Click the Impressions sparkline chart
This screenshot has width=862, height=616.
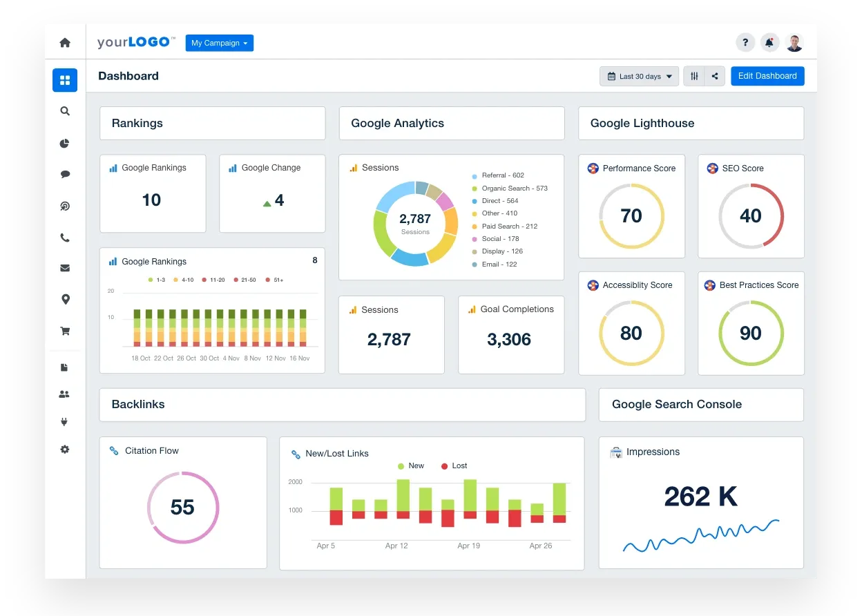[x=701, y=536]
